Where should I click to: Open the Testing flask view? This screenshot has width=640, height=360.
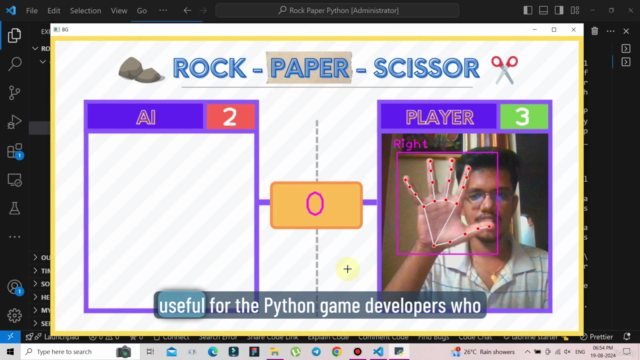[14, 209]
